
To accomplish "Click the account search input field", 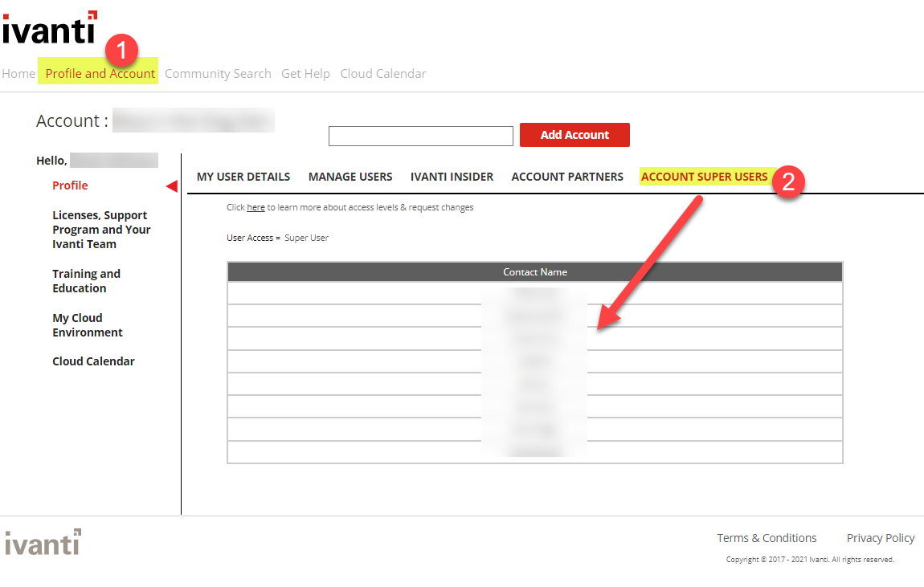I will point(420,136).
